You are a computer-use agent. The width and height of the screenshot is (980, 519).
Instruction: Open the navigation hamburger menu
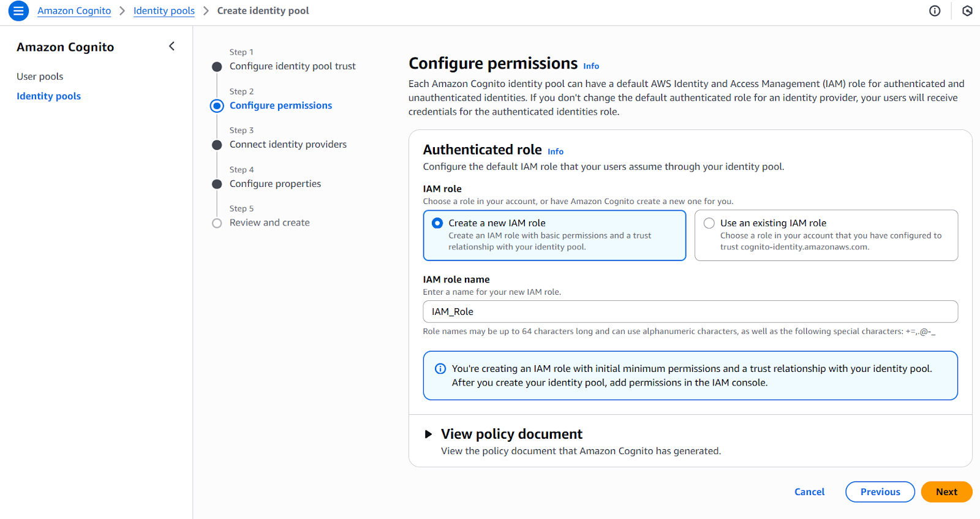click(x=18, y=11)
